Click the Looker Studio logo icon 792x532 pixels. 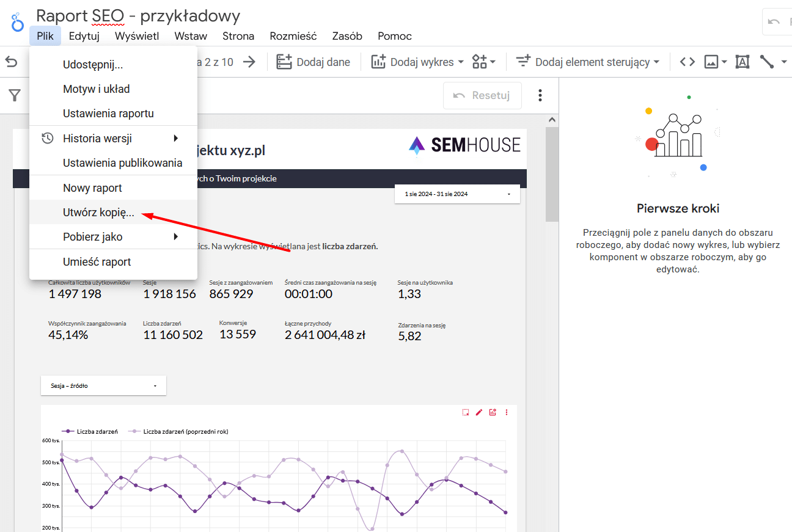tap(16, 23)
